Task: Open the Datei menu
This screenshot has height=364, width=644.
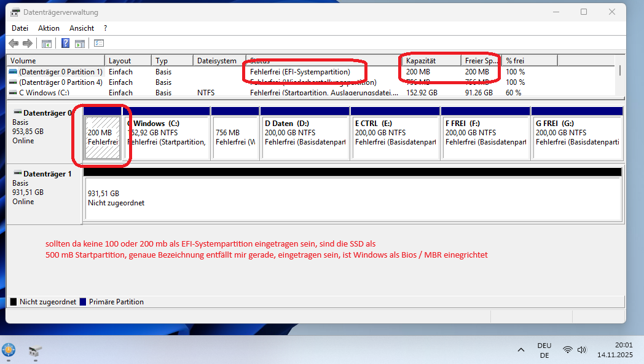Action: point(20,28)
